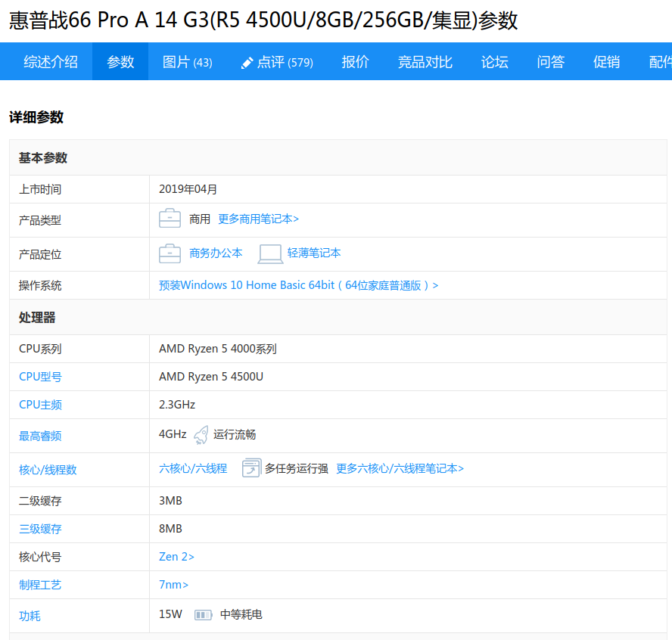Click the 操作系统 row label
Image resolution: width=672 pixels, height=640 pixels.
[40, 285]
